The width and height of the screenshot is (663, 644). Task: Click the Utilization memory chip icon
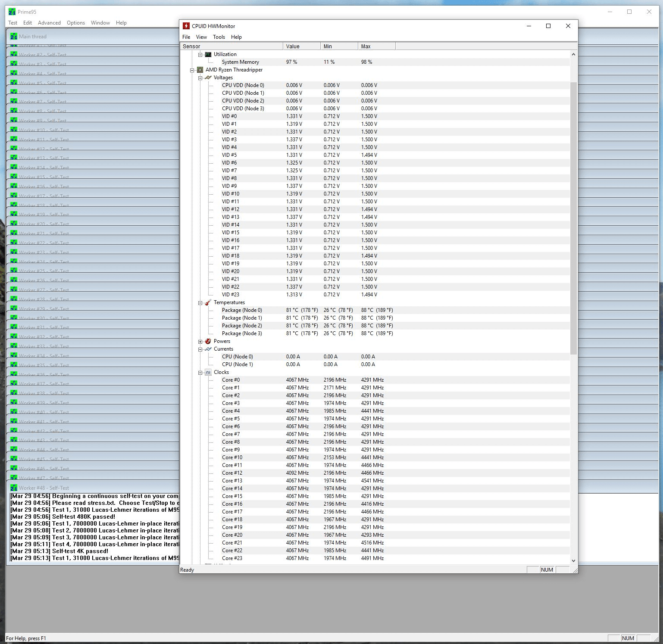pyautogui.click(x=208, y=54)
